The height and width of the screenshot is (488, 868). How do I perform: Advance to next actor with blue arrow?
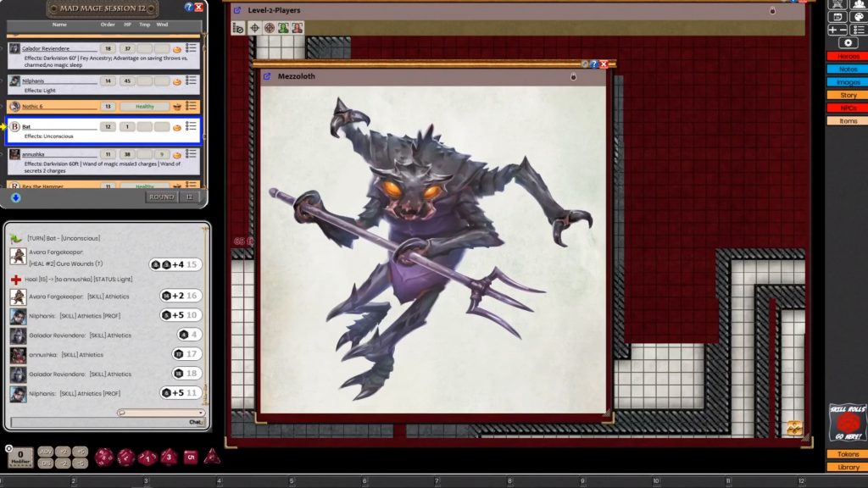point(15,197)
